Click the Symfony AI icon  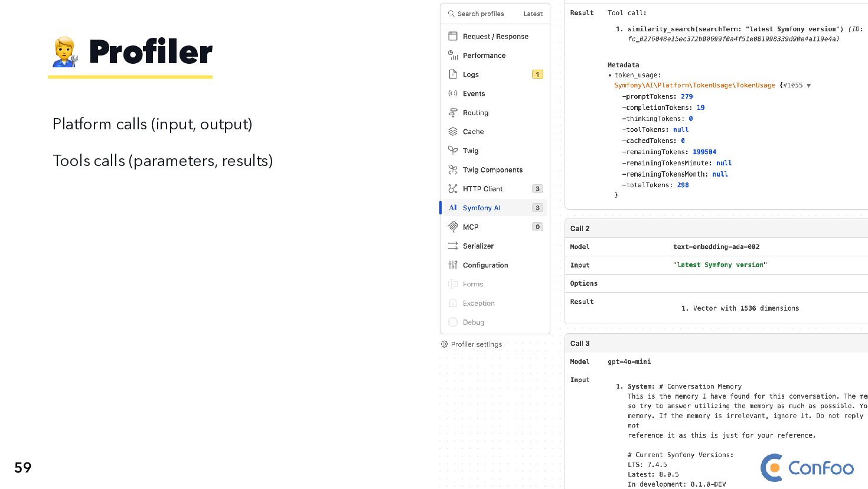[x=453, y=207]
